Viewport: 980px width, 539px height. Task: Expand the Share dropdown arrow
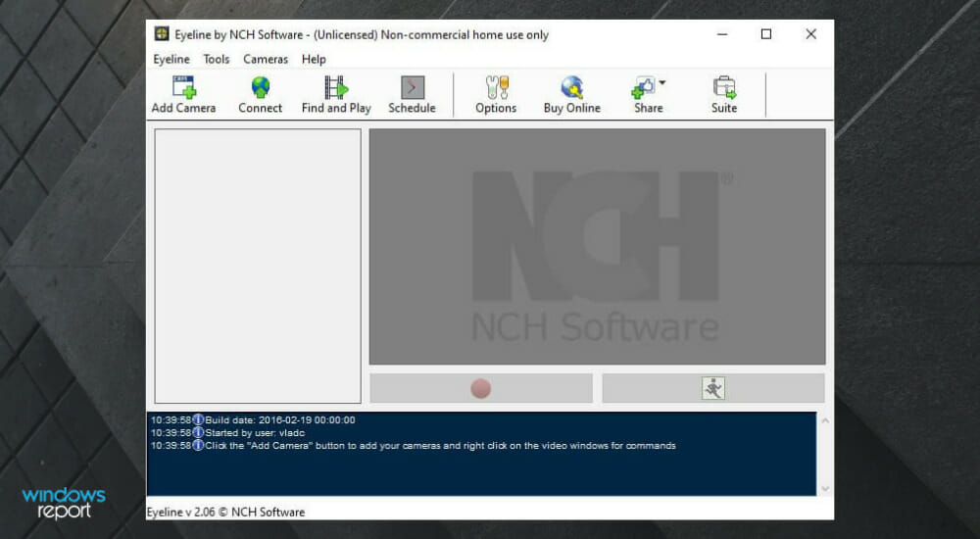pyautogui.click(x=662, y=82)
